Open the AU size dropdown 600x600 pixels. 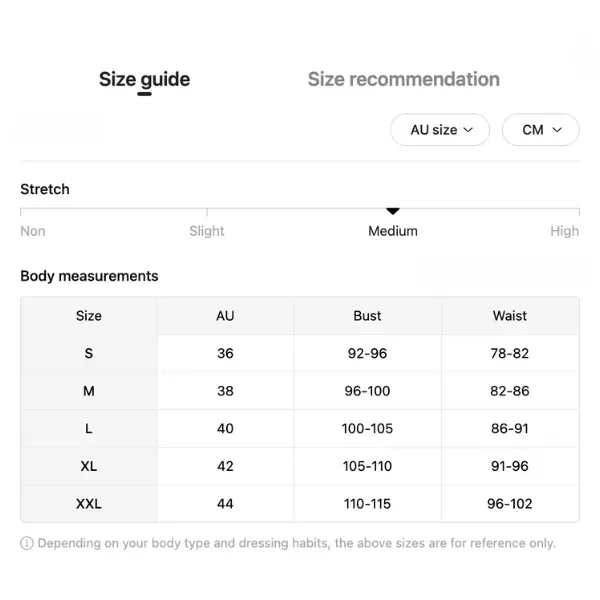[x=440, y=130]
